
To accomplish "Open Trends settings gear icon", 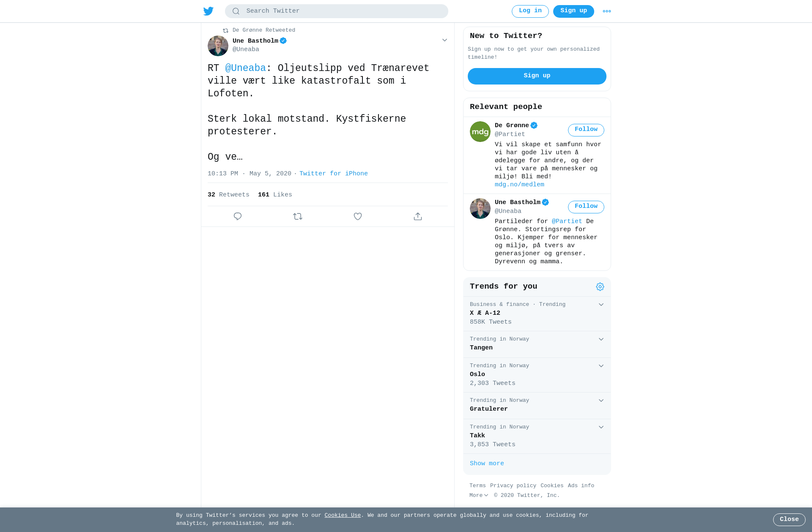I will (x=600, y=287).
